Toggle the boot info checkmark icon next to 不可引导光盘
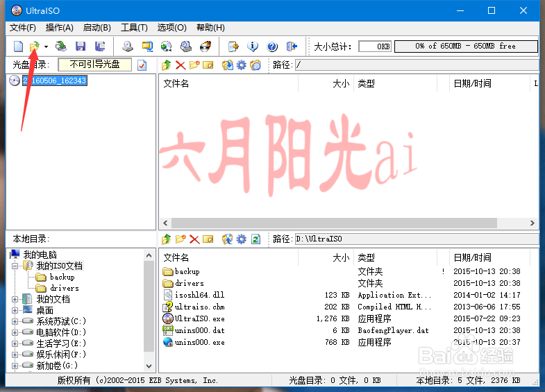 click(142, 65)
